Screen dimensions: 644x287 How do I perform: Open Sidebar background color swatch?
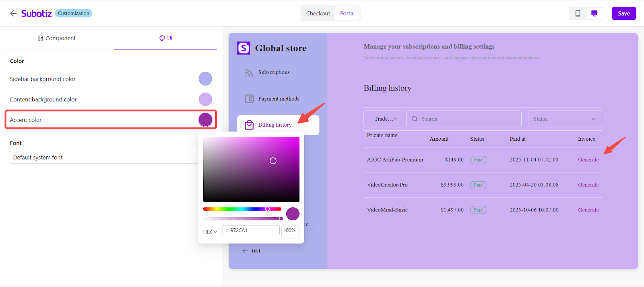205,79
